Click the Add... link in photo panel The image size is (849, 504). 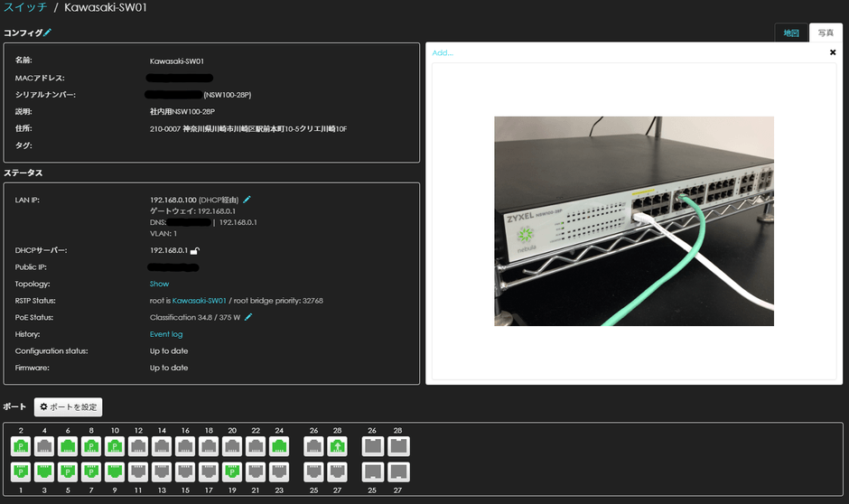(443, 52)
